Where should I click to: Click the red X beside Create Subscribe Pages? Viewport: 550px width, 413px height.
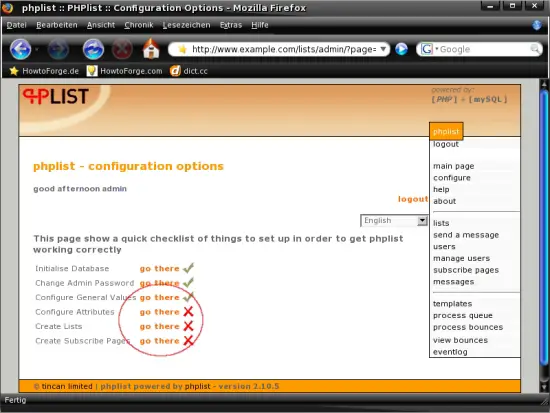(188, 340)
